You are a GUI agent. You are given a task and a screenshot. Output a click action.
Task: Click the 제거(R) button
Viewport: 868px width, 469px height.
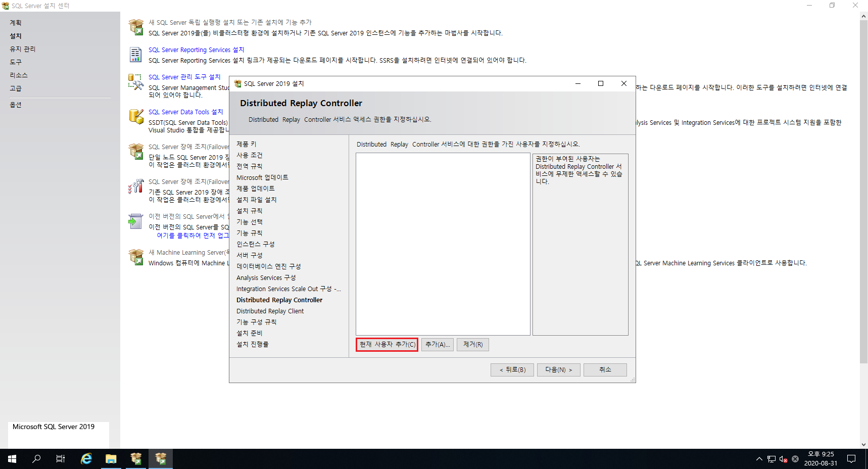(473, 345)
